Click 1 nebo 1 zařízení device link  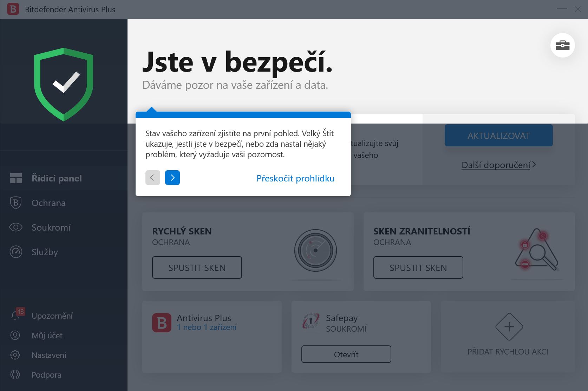click(x=207, y=327)
